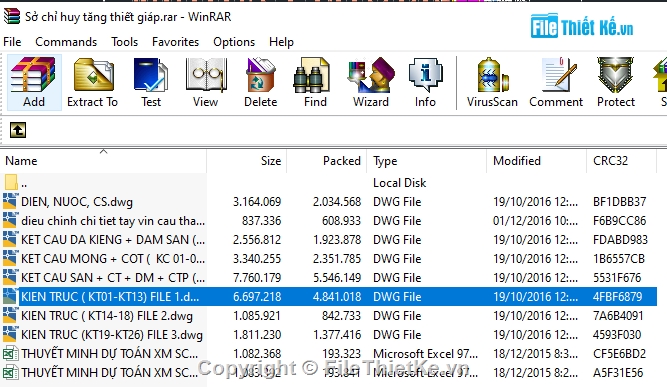667x387 pixels.
Task: Click icon of KET CAU SAN + CT file
Action: click(x=10, y=277)
